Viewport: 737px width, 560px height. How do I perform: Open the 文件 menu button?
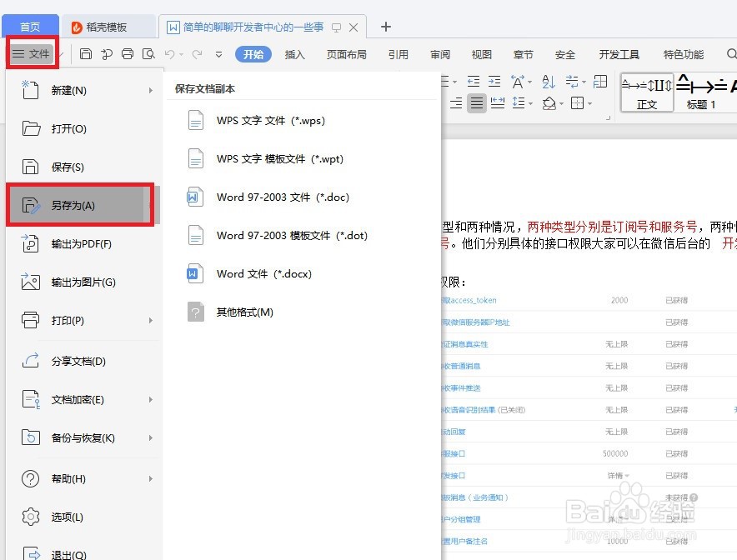click(32, 54)
